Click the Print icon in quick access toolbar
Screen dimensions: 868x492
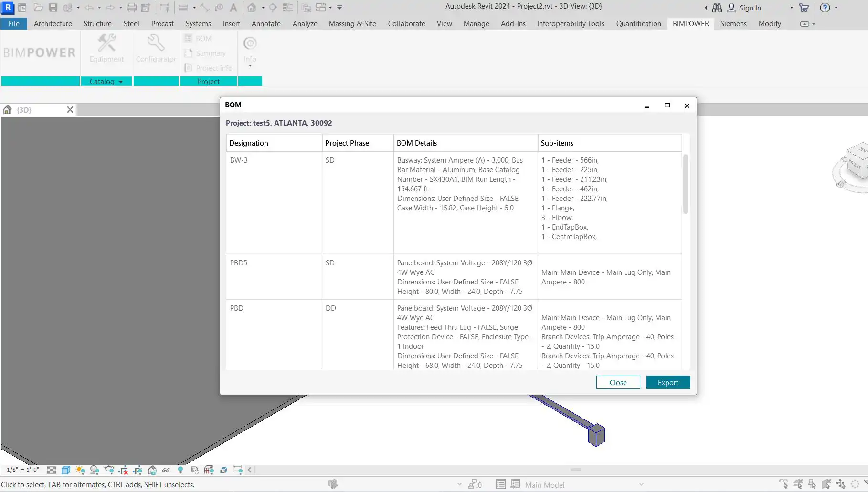[132, 8]
